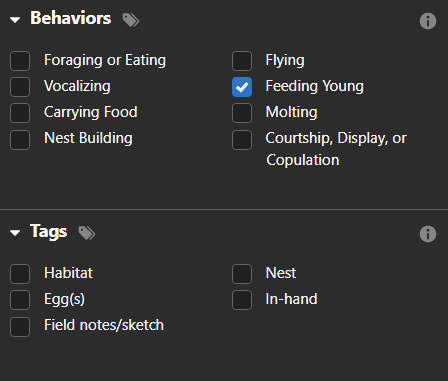
Task: Enable the Molting checkbox
Action: [242, 113]
